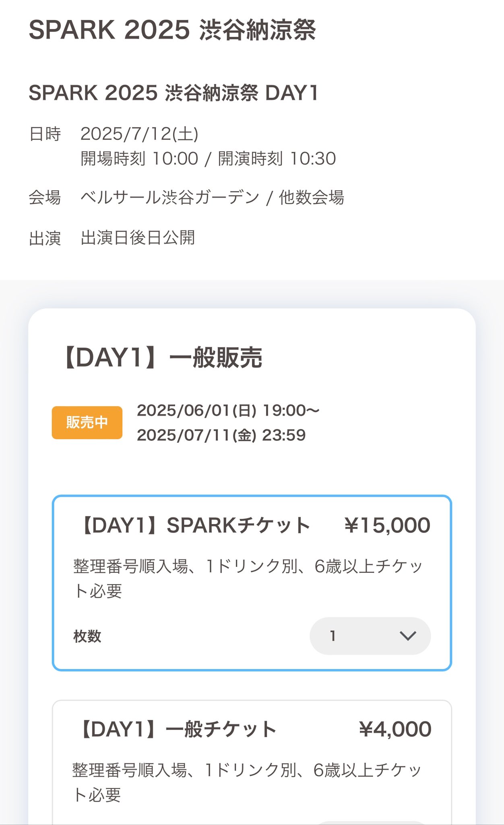Click the event date 2025/7/12(土)
The width and height of the screenshot is (504, 825).
139,134
